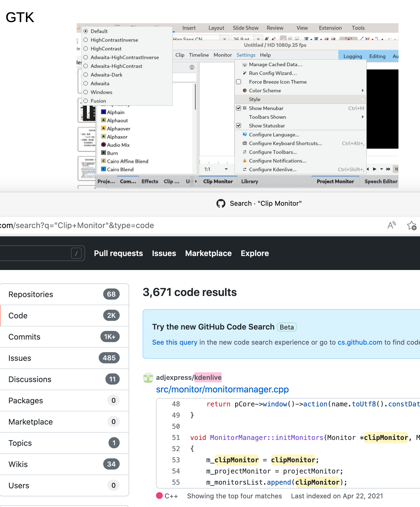
Task: Open src/monitor/monitormanager.cpp file link
Action: tap(222, 389)
